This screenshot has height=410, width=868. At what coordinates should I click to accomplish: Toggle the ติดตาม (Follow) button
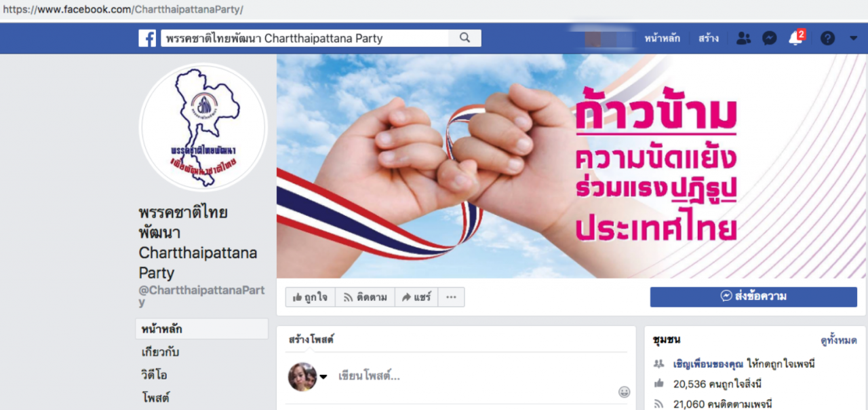pos(365,297)
